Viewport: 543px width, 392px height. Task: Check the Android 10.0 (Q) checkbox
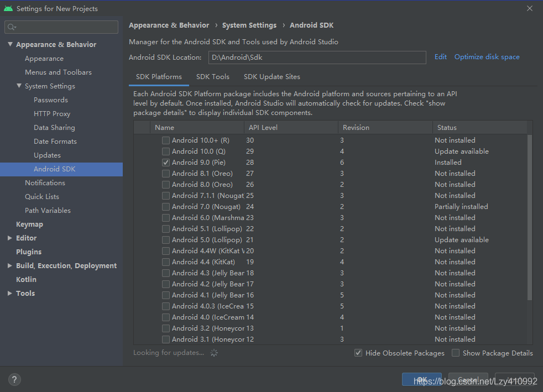click(166, 151)
